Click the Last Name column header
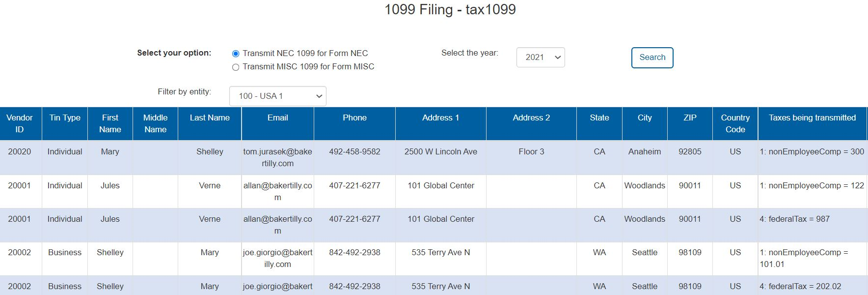The height and width of the screenshot is (295, 868). click(x=210, y=118)
